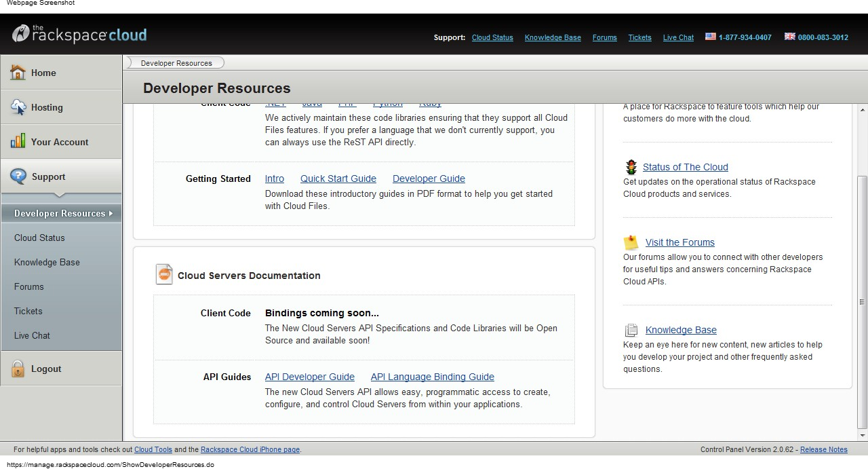Open the Rackspace Cloud iPhone page link

(x=250, y=449)
